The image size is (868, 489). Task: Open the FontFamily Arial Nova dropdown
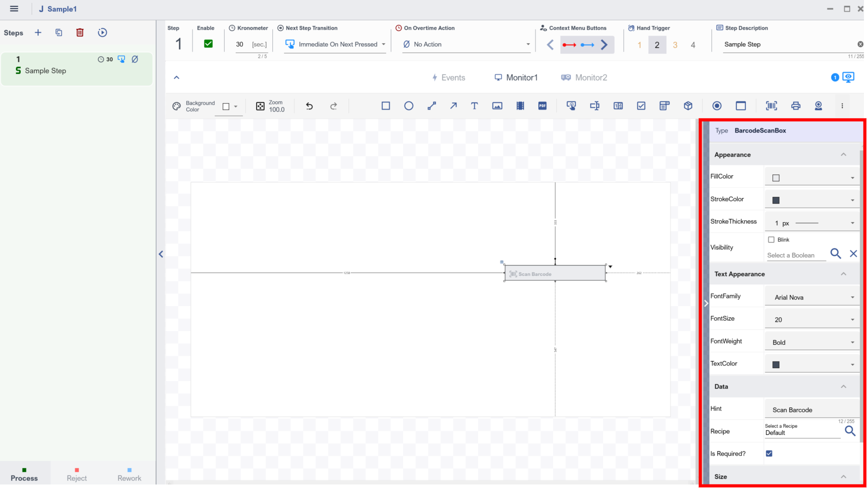(x=812, y=297)
